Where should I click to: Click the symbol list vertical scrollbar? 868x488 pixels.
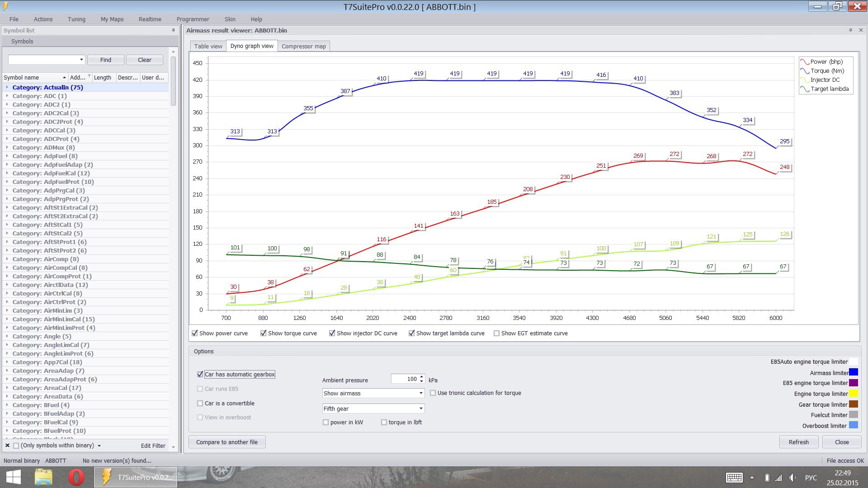(173, 81)
